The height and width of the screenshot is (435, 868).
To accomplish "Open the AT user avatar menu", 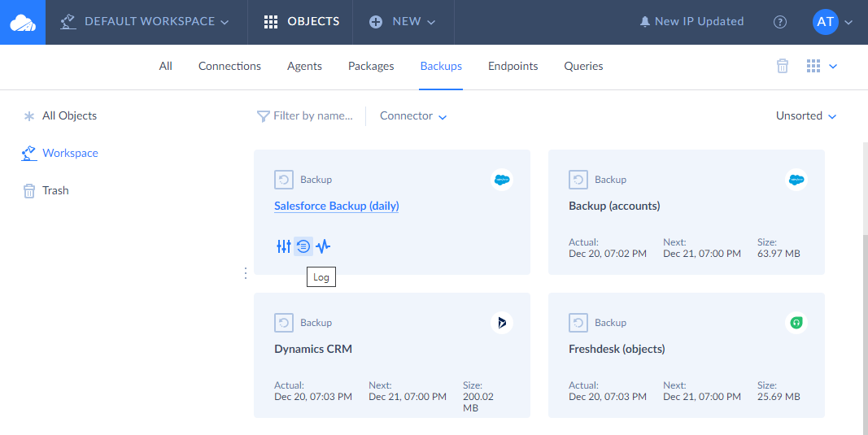I will tap(825, 22).
